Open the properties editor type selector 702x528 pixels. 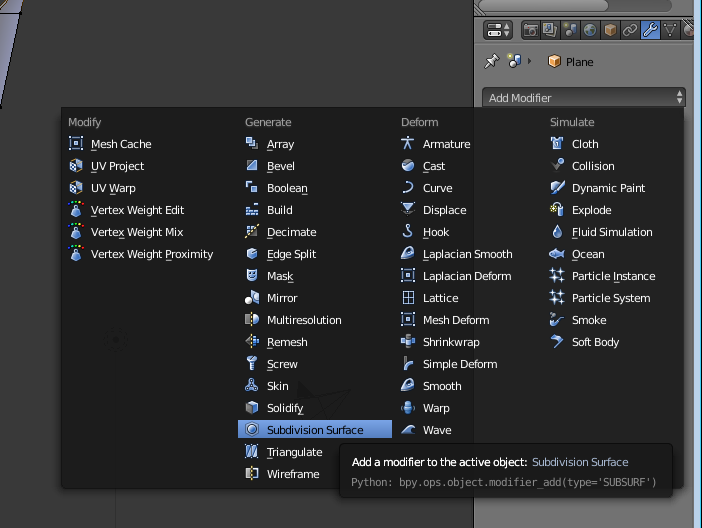pos(498,30)
